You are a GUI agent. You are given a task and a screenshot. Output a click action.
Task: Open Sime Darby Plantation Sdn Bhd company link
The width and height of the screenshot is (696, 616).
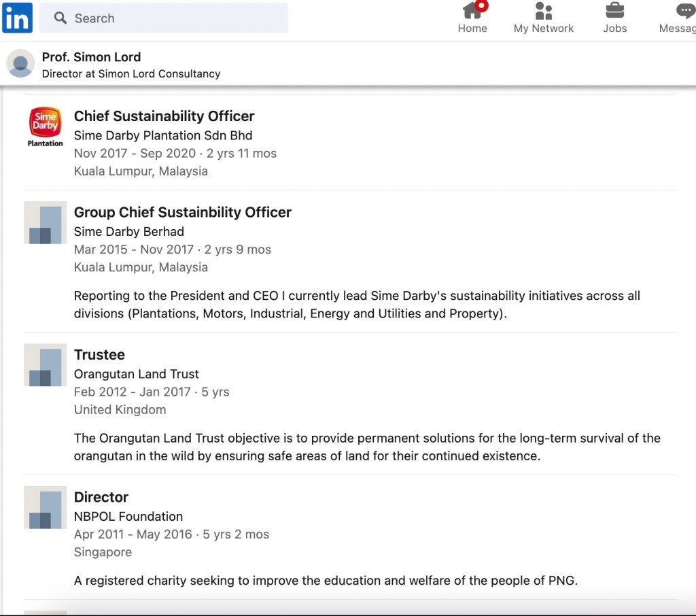coord(163,135)
